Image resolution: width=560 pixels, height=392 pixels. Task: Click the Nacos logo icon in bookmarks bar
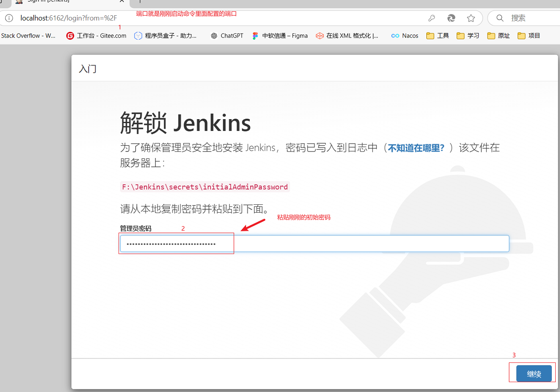pyautogui.click(x=395, y=36)
